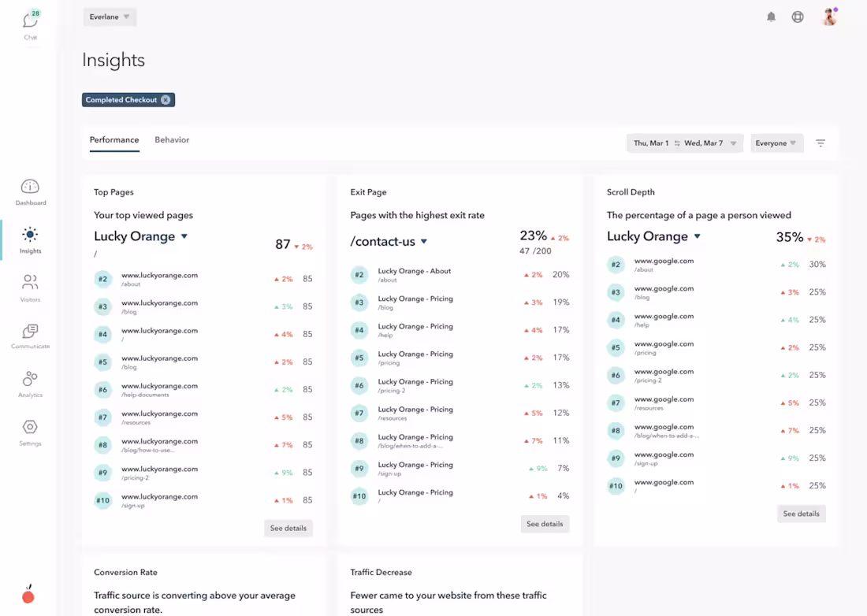
Task: Click the #10 rank badge in Top Pages
Action: click(x=102, y=500)
